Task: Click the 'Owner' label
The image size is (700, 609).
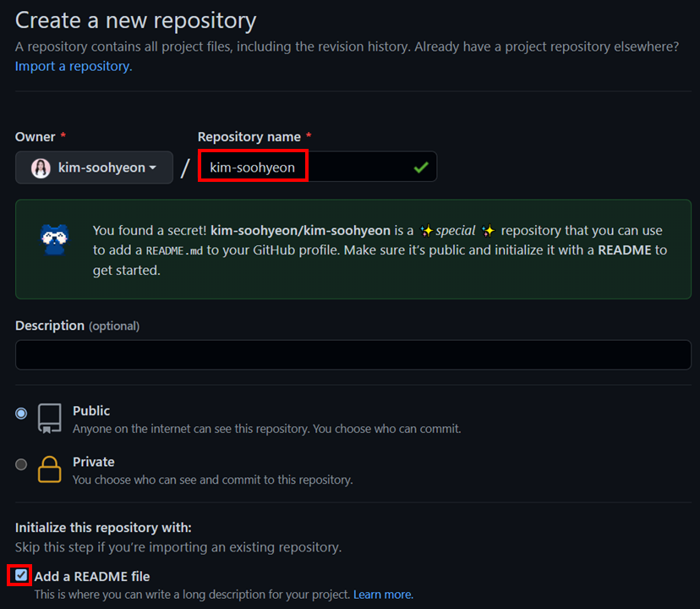Action: coord(36,137)
